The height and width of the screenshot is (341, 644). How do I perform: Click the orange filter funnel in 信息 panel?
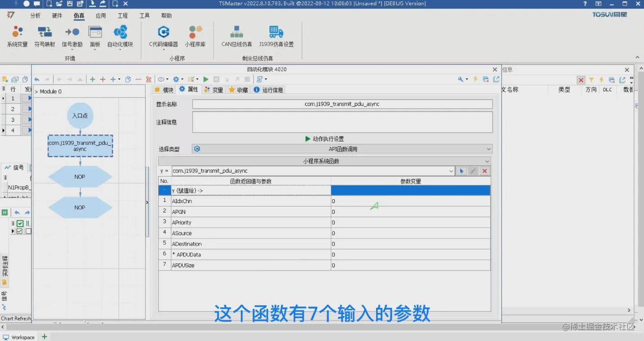click(x=591, y=80)
